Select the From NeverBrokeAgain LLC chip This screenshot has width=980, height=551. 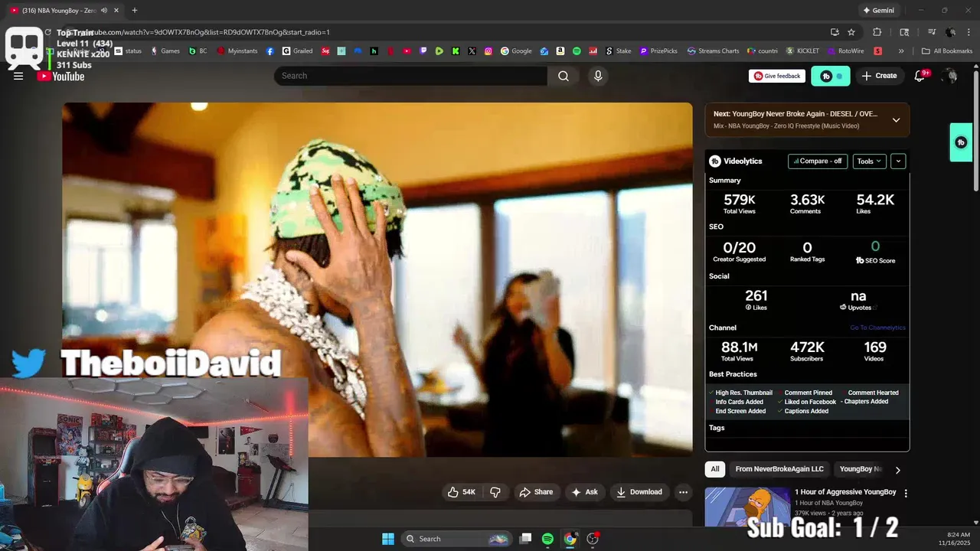pyautogui.click(x=779, y=469)
